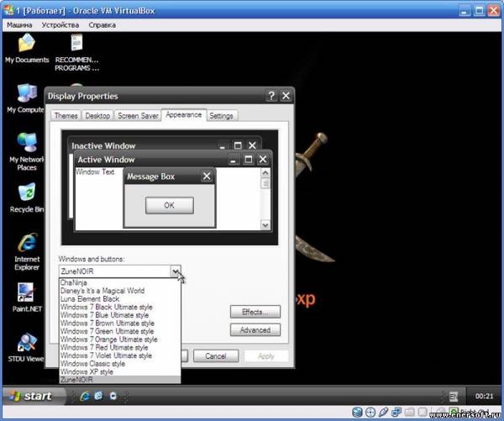Click the VirtualBox hard disk status icon
Image resolution: width=504 pixels, height=421 pixels.
(357, 412)
